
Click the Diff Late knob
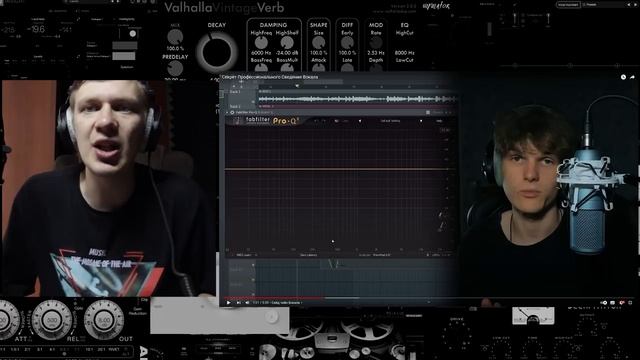pyautogui.click(x=347, y=67)
